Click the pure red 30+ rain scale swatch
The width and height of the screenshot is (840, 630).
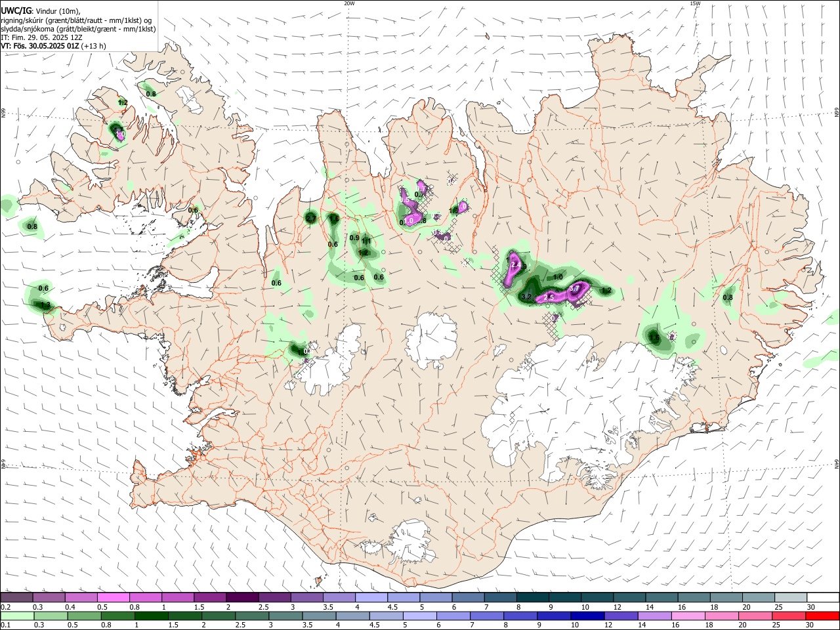(x=822, y=616)
